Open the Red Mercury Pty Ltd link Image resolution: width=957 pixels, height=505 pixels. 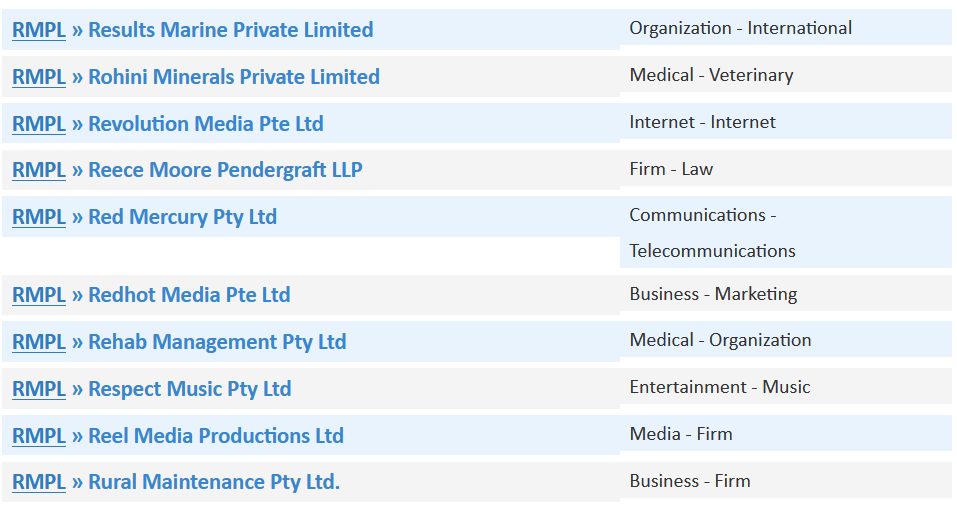(182, 217)
